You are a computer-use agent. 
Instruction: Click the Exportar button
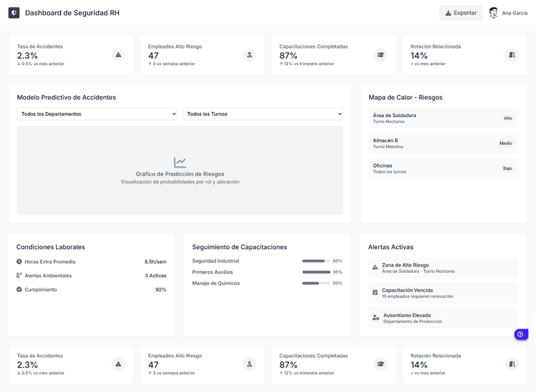461,13
